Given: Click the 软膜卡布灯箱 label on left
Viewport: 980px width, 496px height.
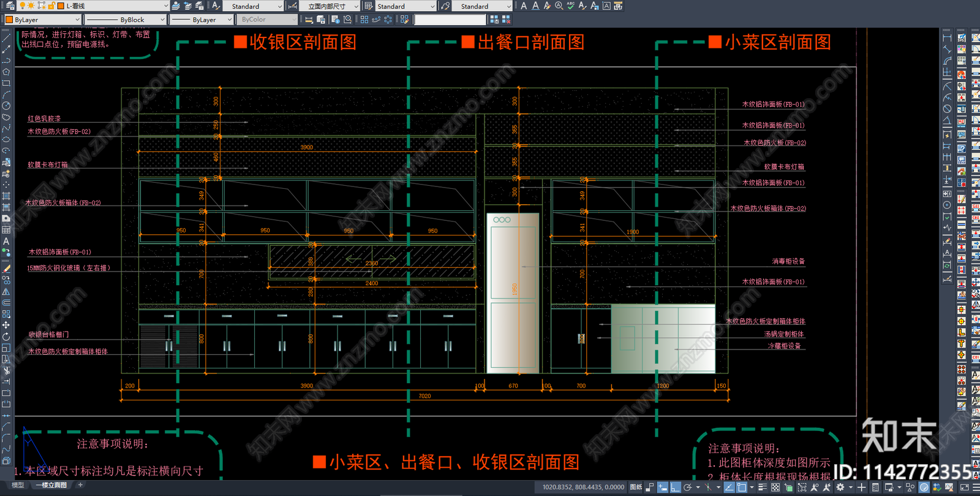Looking at the screenshot, I should pyautogui.click(x=48, y=165).
